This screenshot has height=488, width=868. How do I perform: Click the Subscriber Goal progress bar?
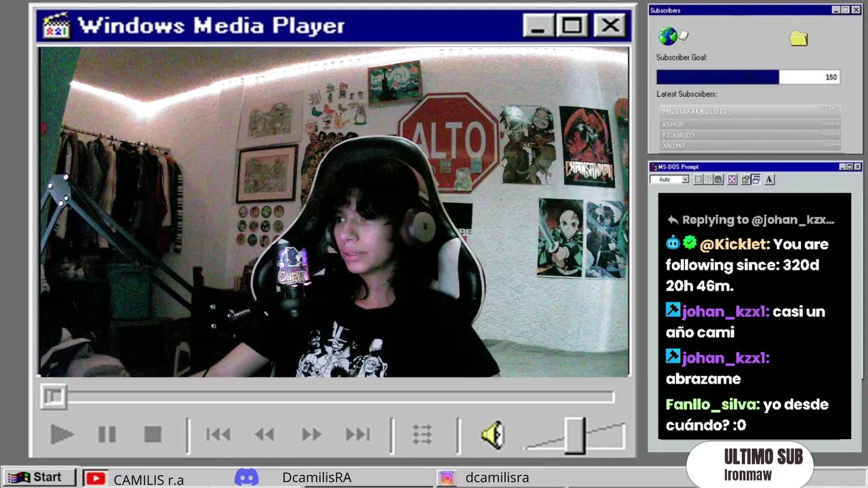[x=749, y=77]
